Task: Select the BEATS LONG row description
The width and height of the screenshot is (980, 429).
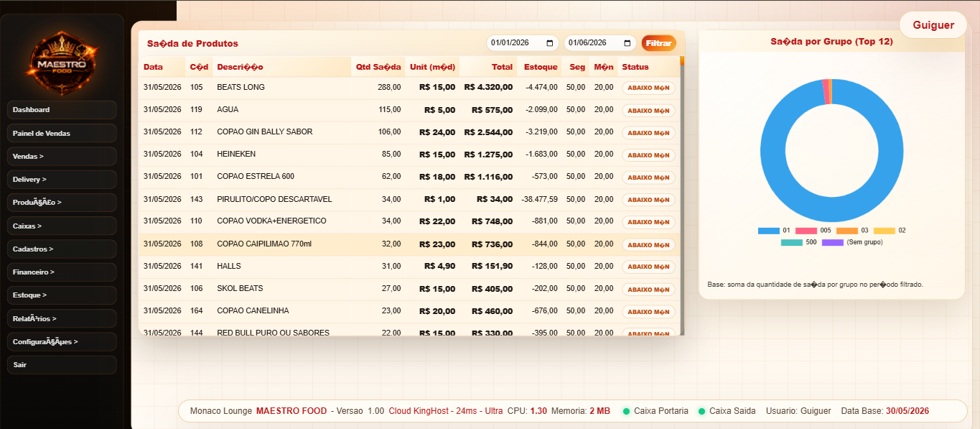Action: pos(241,87)
